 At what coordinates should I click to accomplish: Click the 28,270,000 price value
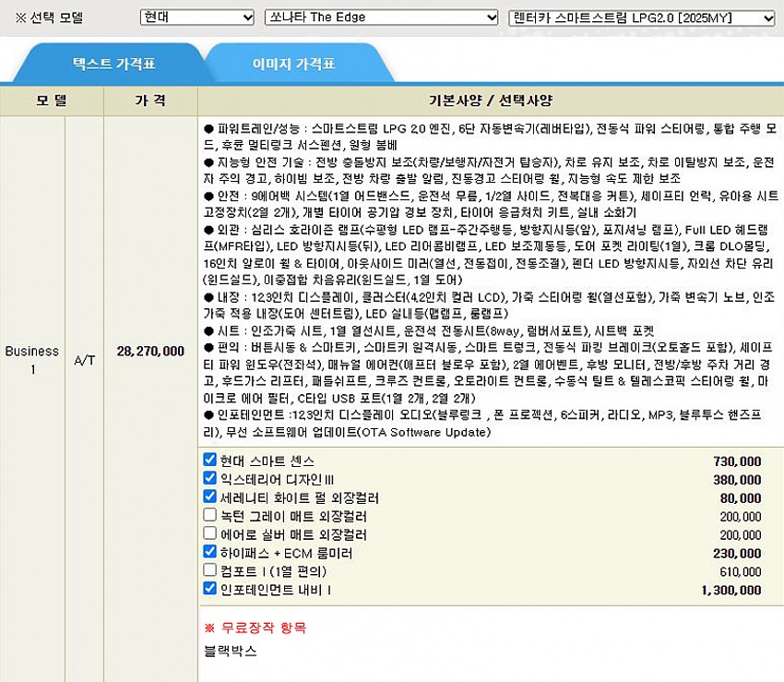150,352
